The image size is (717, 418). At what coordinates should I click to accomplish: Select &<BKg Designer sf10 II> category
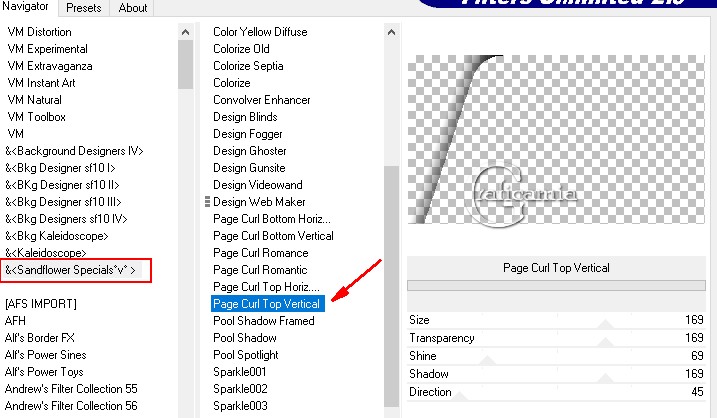pyautogui.click(x=62, y=185)
